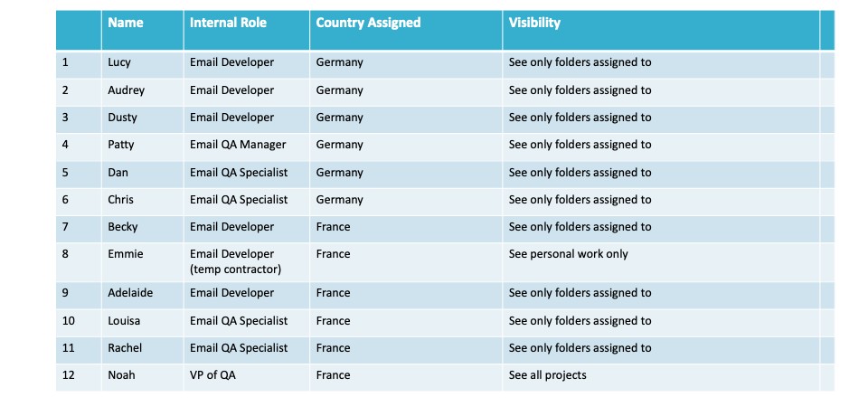868x416 pixels.
Task: Select Patty in the Name column
Action: coord(121,145)
